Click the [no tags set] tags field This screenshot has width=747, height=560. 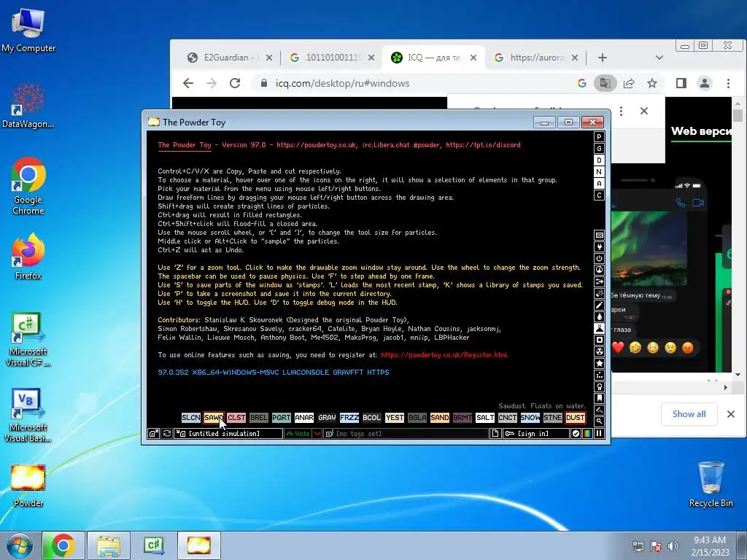point(406,433)
